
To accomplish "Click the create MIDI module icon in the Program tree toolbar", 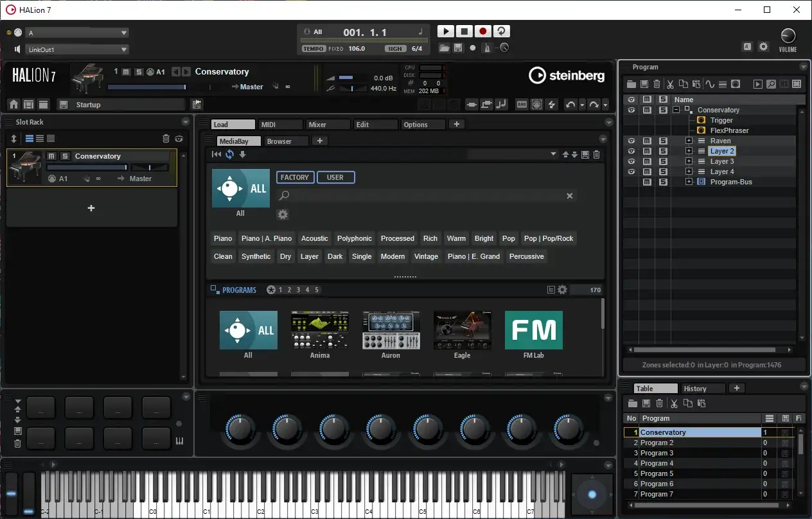I will click(x=736, y=84).
